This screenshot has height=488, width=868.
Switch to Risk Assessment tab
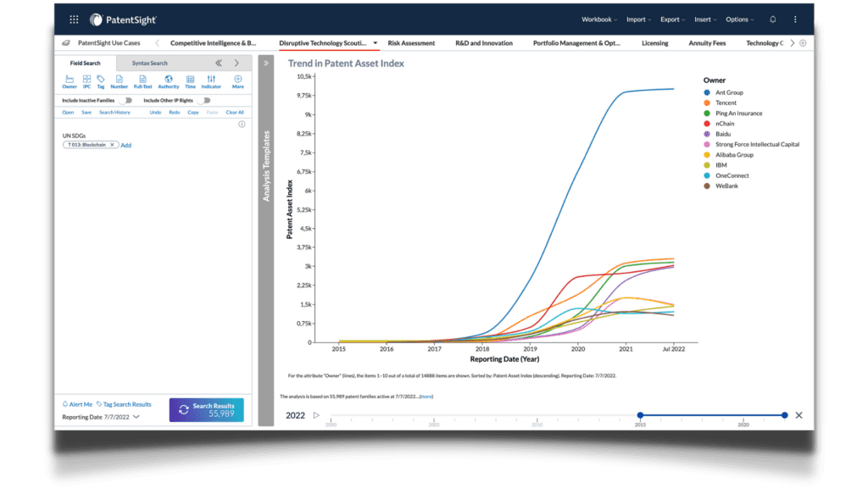[411, 43]
